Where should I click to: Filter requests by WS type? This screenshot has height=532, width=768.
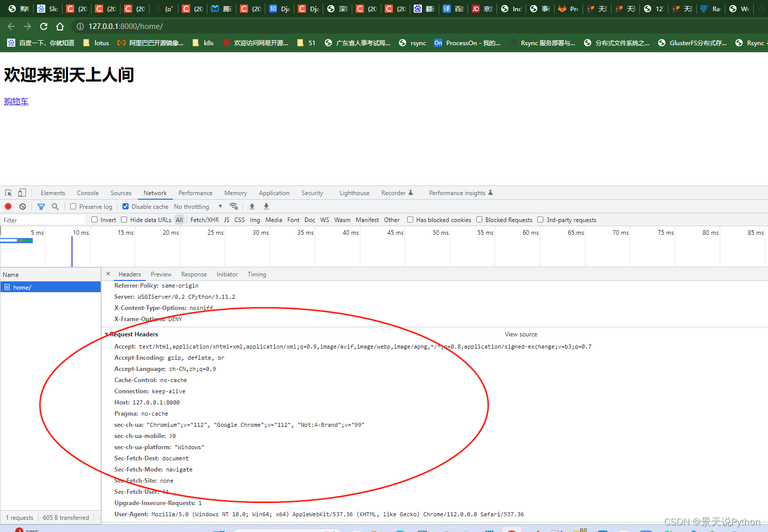tap(324, 220)
